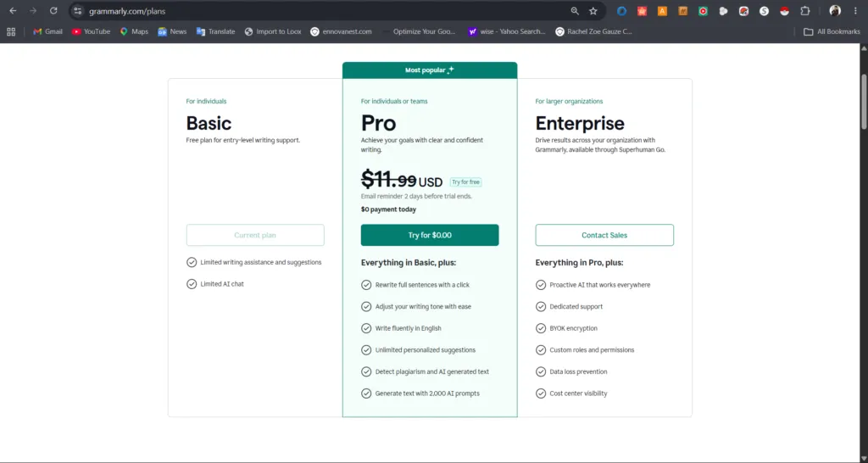Screen dimensions: 868x463
Task: Click Everything in Pro, plus: heading
Action: click(579, 263)
